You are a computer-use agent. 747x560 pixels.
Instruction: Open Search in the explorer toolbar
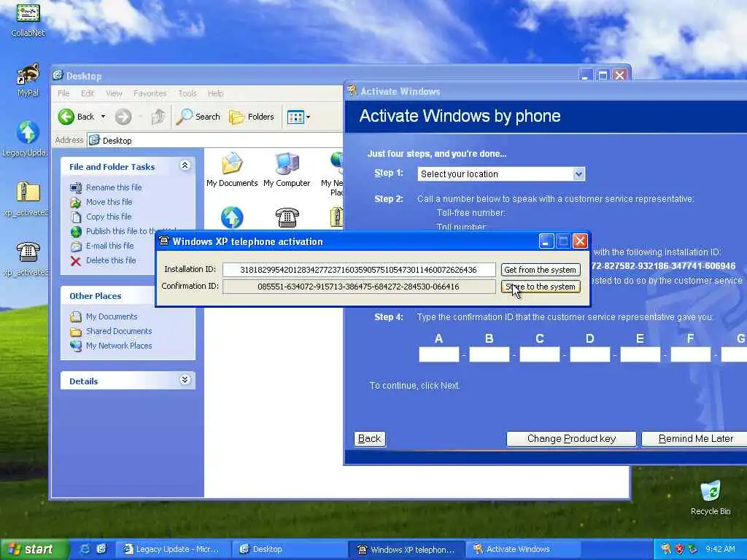click(198, 117)
